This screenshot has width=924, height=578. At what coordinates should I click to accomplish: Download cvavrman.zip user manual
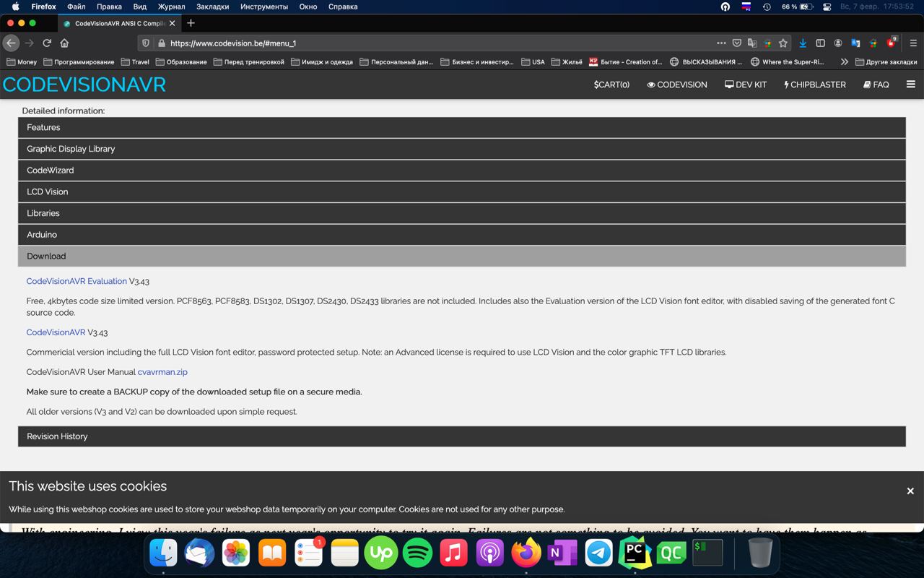pyautogui.click(x=162, y=372)
